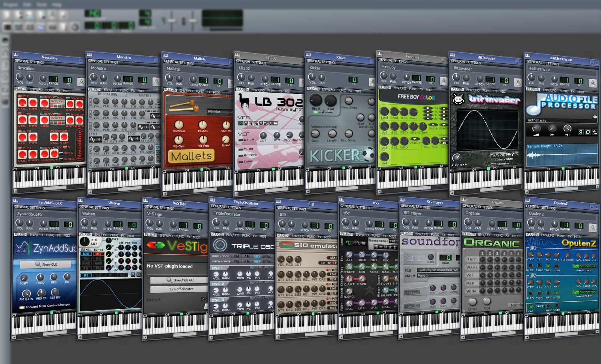Viewport: 601px width, 364px height.
Task: Open the sample file folder icon in aether.wav
Action: [x=595, y=117]
